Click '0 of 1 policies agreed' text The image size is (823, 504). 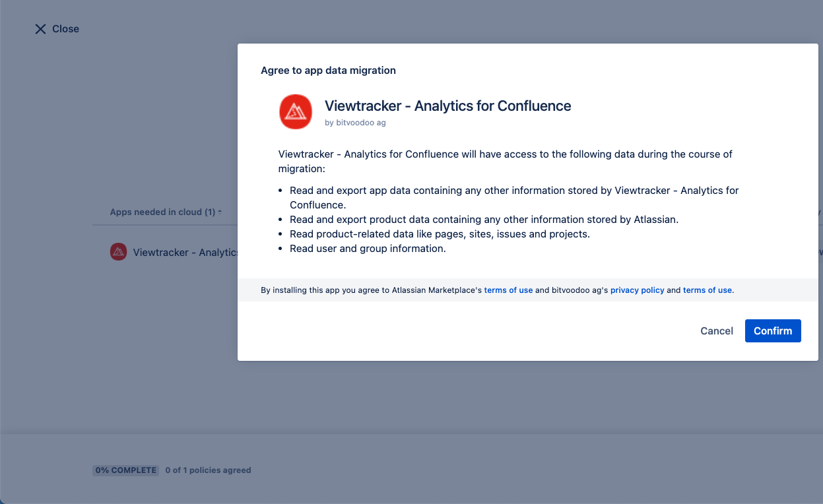[208, 470]
